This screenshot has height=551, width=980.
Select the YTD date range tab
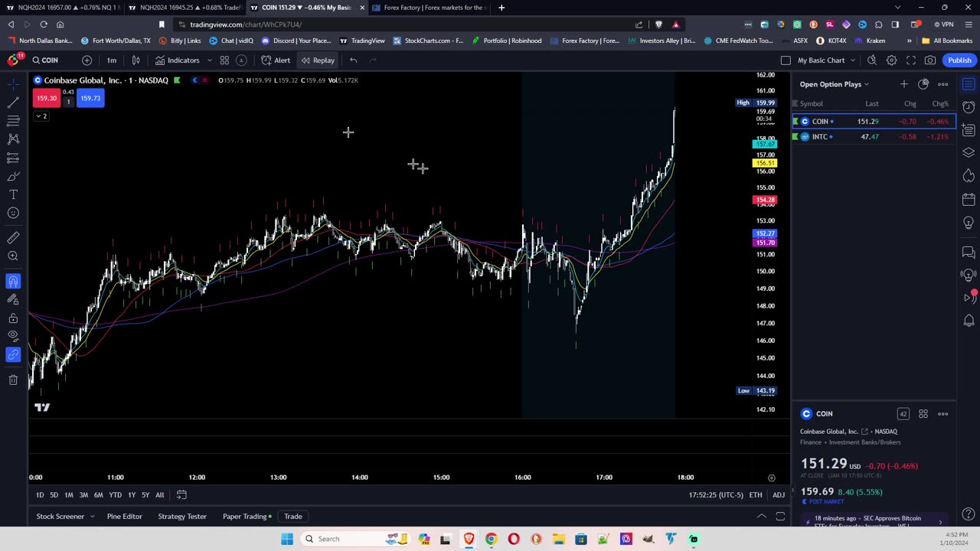[115, 495]
